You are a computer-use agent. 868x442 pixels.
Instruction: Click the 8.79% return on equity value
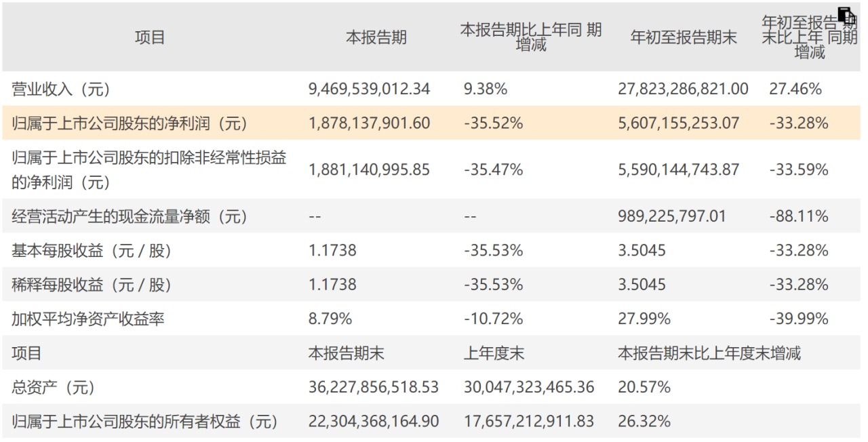pyautogui.click(x=330, y=319)
